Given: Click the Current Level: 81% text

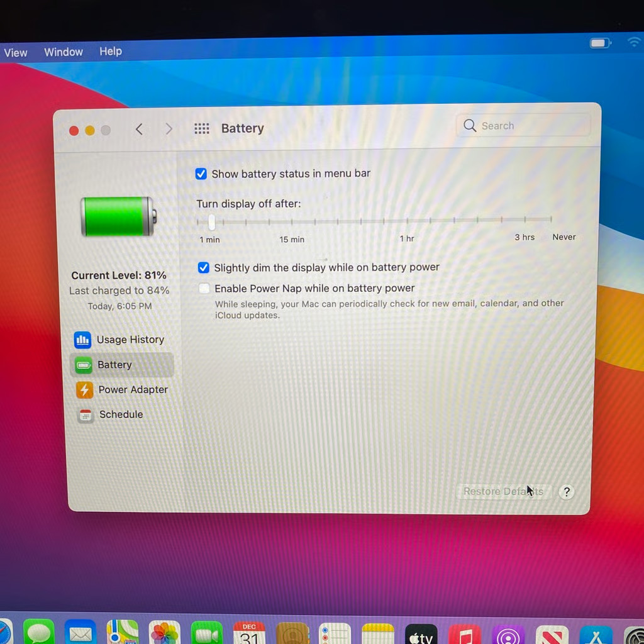Looking at the screenshot, I should (119, 275).
